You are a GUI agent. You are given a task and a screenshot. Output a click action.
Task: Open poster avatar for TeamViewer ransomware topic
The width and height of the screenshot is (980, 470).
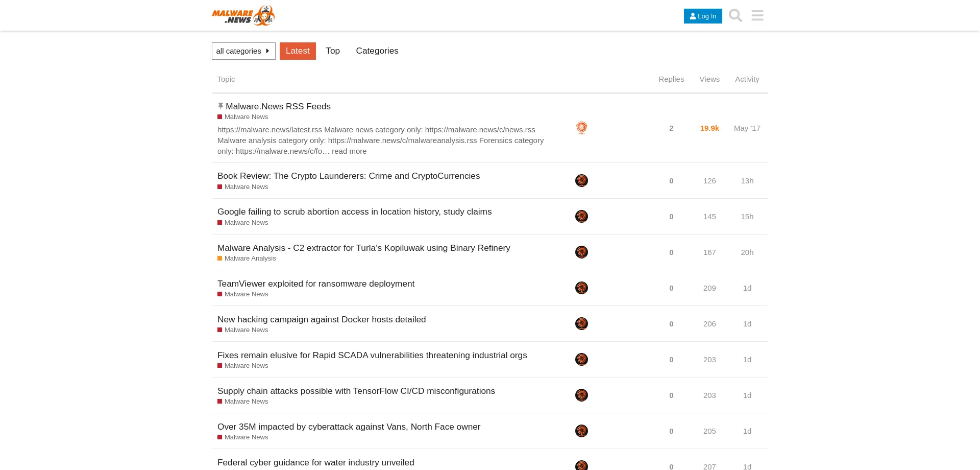pyautogui.click(x=581, y=288)
